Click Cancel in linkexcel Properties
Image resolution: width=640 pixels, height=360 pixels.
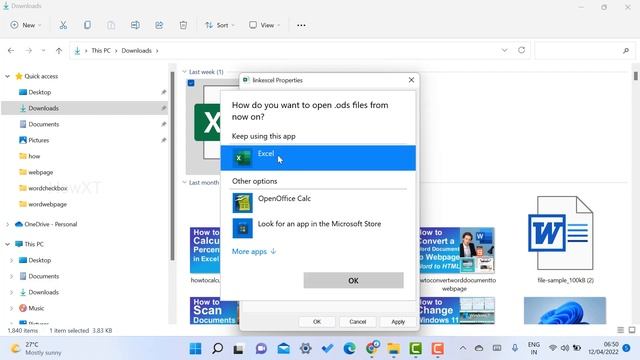pos(358,322)
